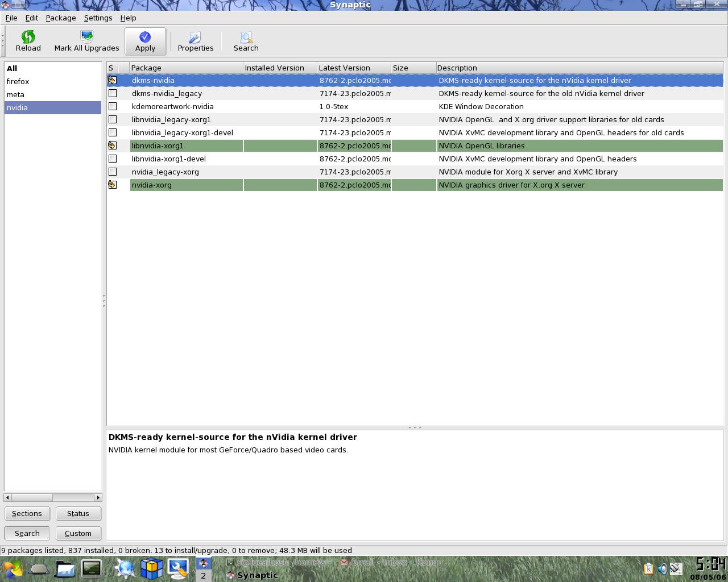
Task: Click the Mark All Upgrades toolbar icon
Action: pyautogui.click(x=87, y=37)
